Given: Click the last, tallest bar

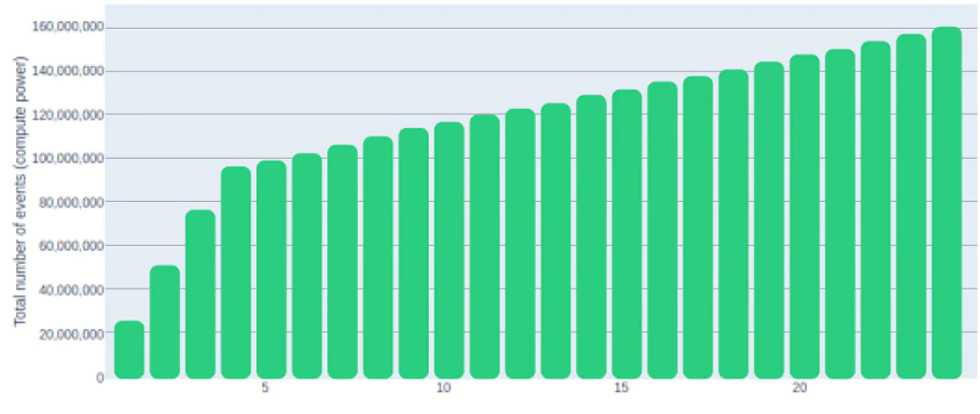Looking at the screenshot, I should [x=947, y=202].
